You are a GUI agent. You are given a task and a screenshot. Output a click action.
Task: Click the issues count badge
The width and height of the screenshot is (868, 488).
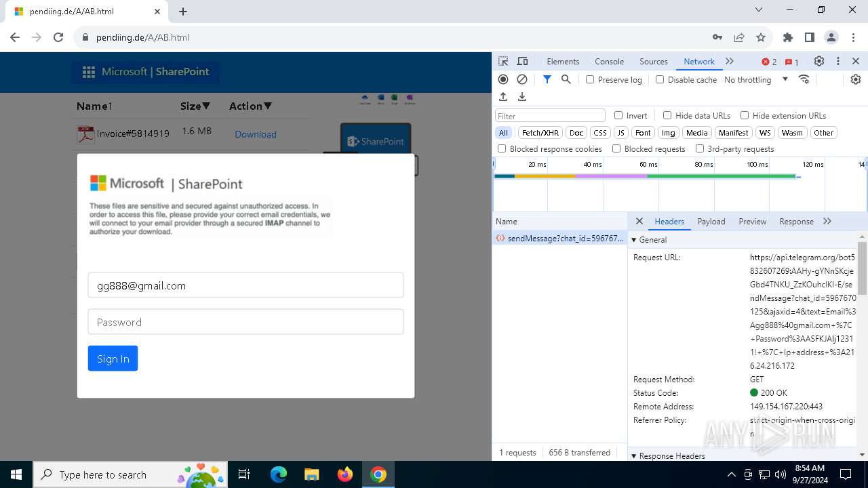792,62
